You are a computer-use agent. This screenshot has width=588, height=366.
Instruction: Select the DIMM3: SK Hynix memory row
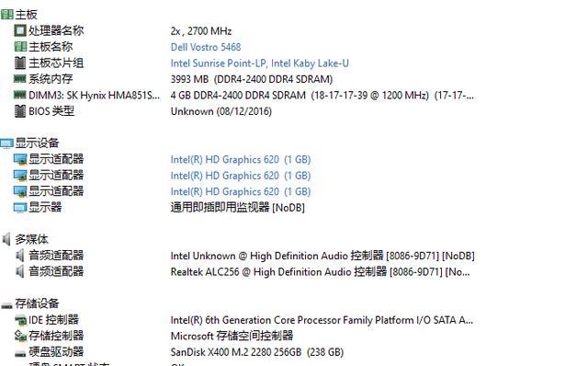[243, 96]
